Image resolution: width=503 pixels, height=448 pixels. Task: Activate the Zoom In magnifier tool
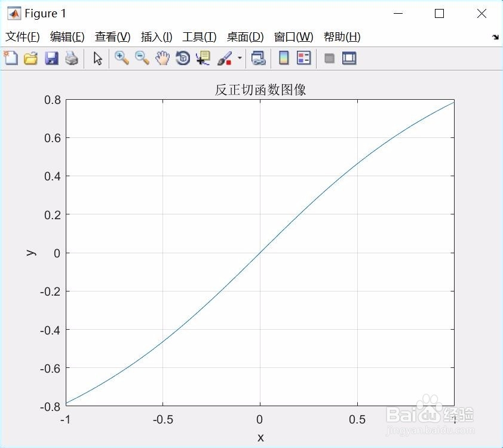click(x=122, y=59)
